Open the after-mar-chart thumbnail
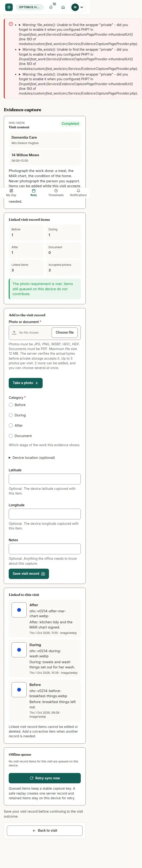 point(19,610)
